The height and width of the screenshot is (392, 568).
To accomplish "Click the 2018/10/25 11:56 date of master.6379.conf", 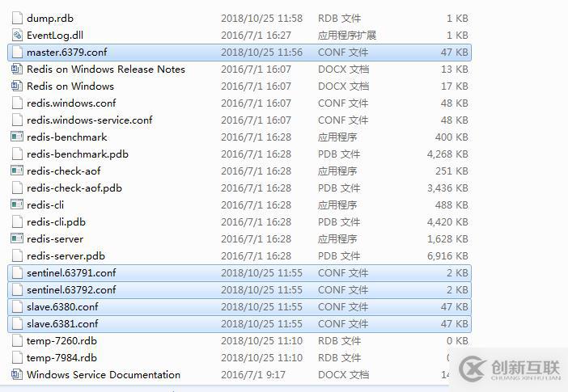I will [x=261, y=52].
